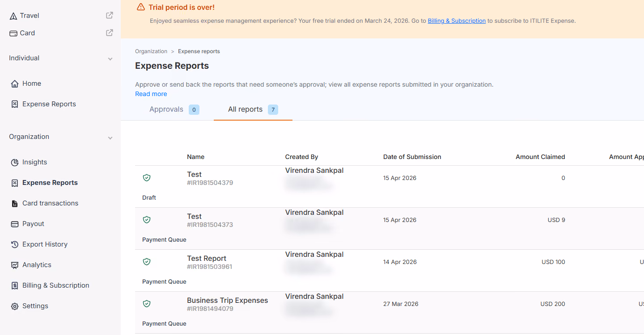Follow the Billing & Subscription banner link
The height and width of the screenshot is (335, 644).
[x=457, y=21]
